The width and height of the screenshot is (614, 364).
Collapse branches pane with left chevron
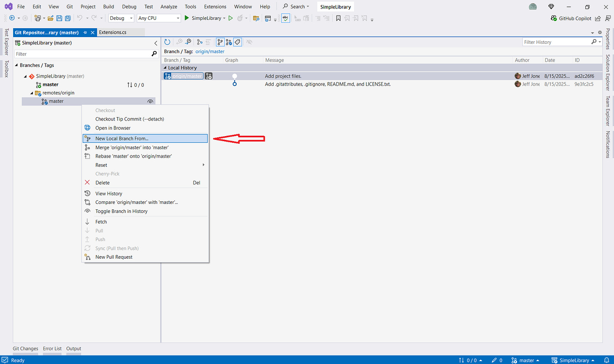pos(156,43)
